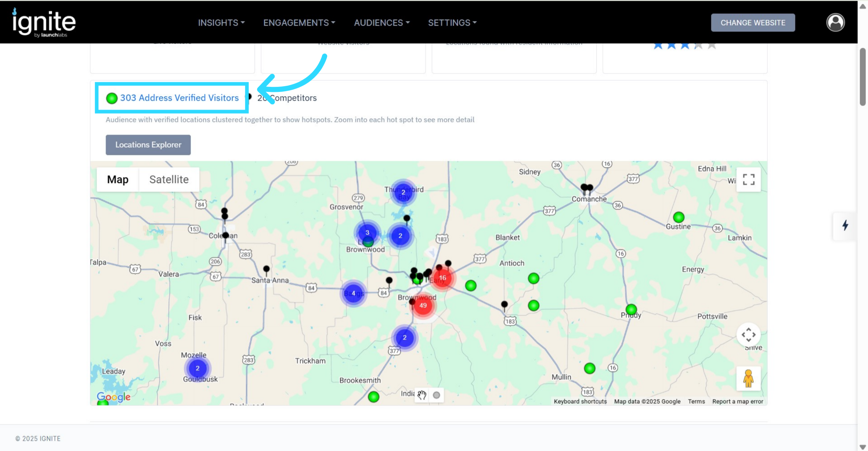Switch to the Map view type

tap(118, 179)
